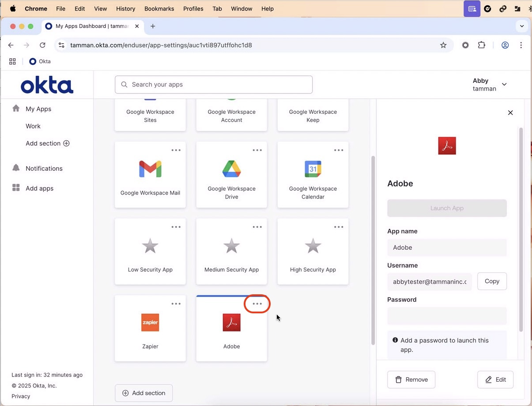Open a new browser tab

coord(153,26)
